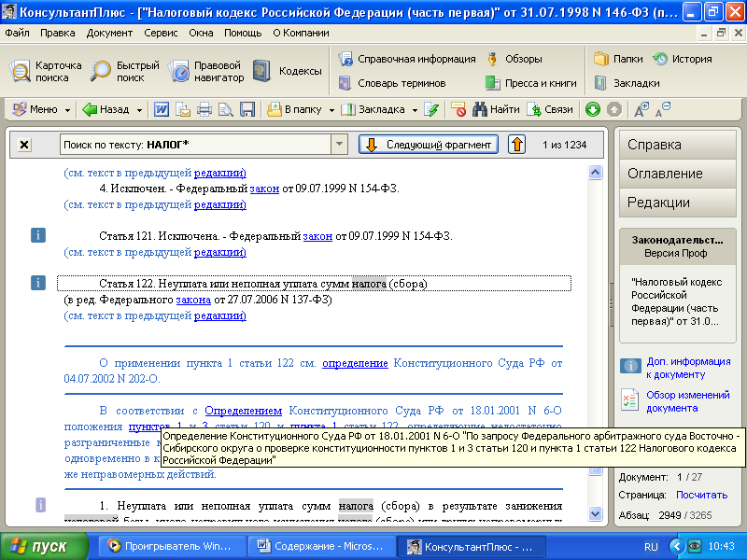The height and width of the screenshot is (560, 747).
Task: Click the copy-to-clipboard document icon
Action: 183,109
